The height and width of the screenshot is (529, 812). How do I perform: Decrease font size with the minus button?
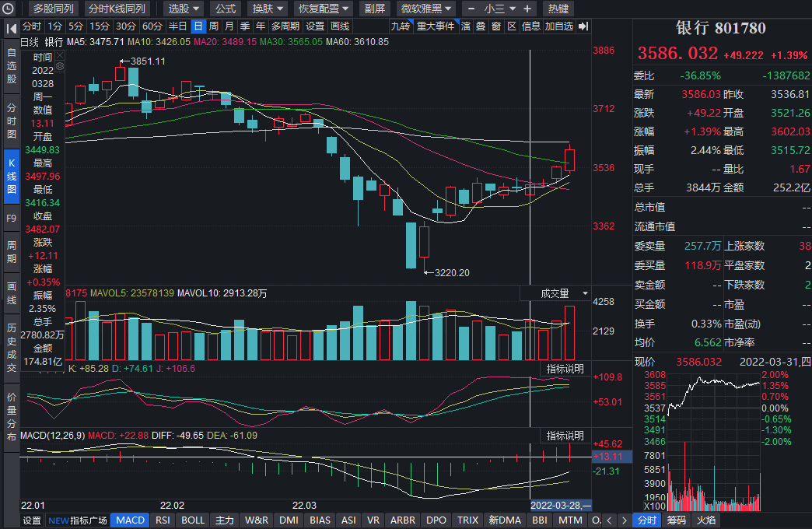471,9
